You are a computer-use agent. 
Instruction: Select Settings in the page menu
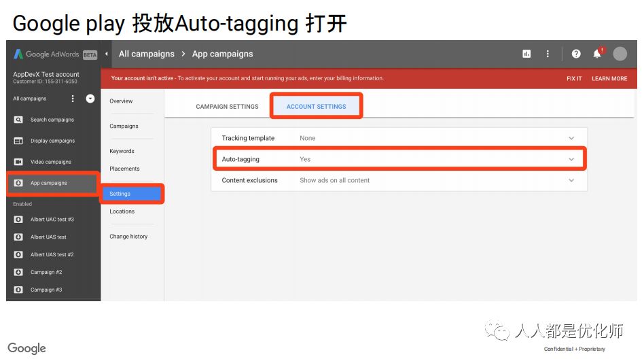(x=132, y=194)
